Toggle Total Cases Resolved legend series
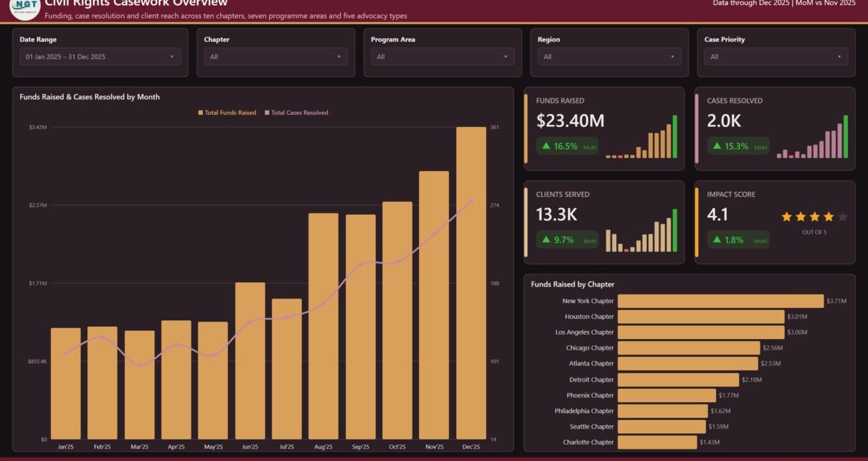The height and width of the screenshot is (461, 868). coord(296,113)
